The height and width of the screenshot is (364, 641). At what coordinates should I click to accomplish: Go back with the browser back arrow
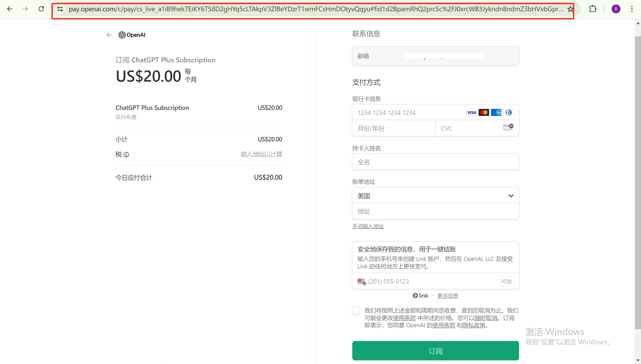tap(10, 9)
